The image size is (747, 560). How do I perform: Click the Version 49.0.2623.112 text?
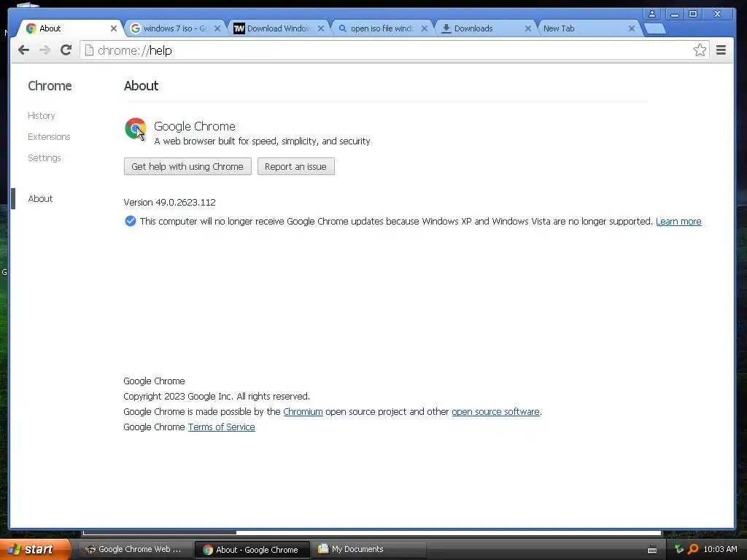coord(169,203)
